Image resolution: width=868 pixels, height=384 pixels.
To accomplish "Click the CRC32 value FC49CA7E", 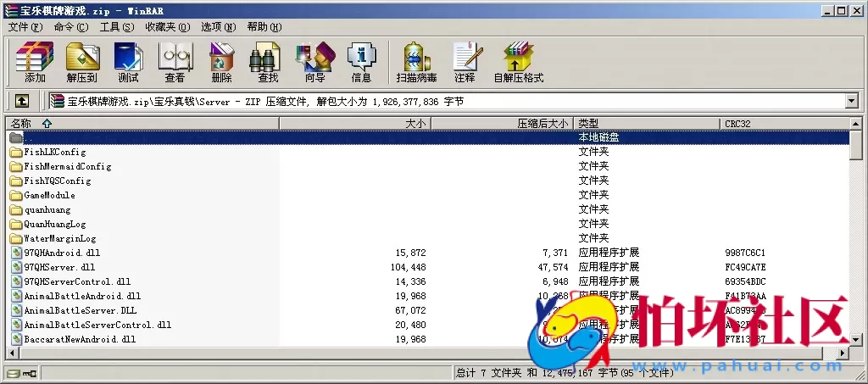I will tap(745, 267).
